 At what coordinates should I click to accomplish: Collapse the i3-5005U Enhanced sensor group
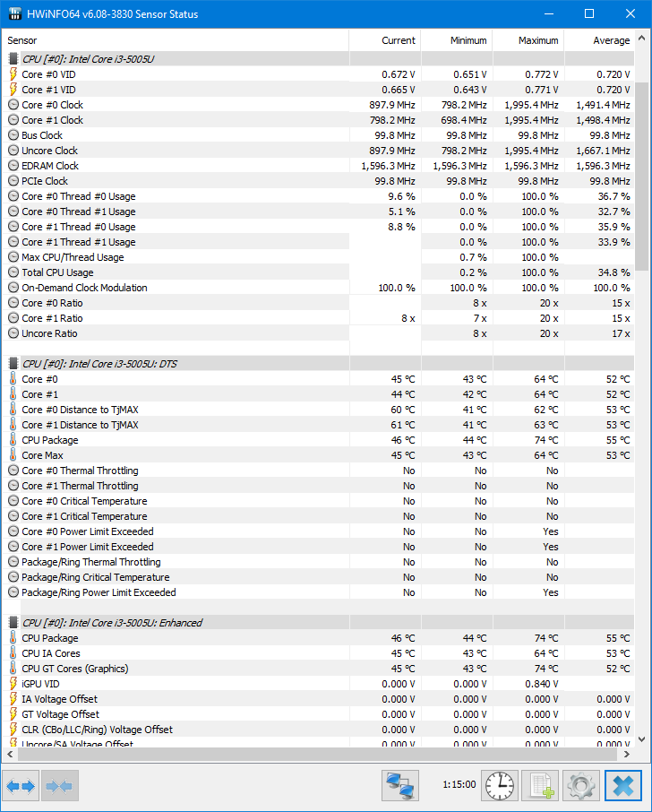pyautogui.click(x=112, y=623)
